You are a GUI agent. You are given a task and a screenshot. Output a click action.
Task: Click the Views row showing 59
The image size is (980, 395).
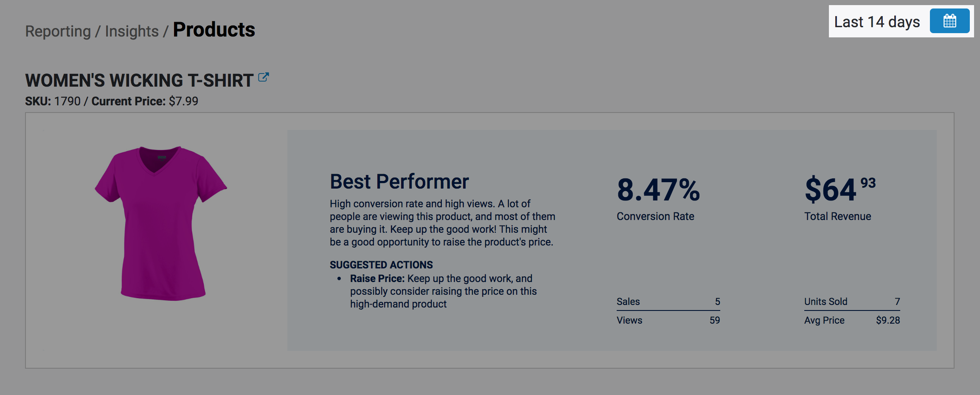[x=668, y=320]
